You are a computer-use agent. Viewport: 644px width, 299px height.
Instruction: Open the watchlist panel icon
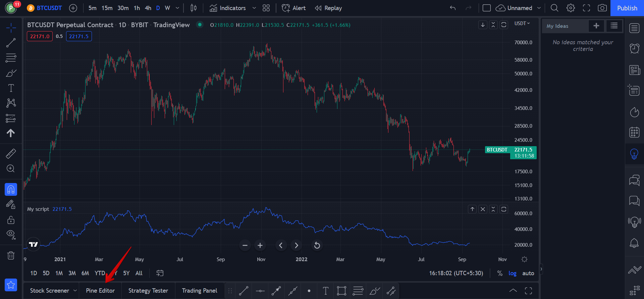pyautogui.click(x=634, y=28)
